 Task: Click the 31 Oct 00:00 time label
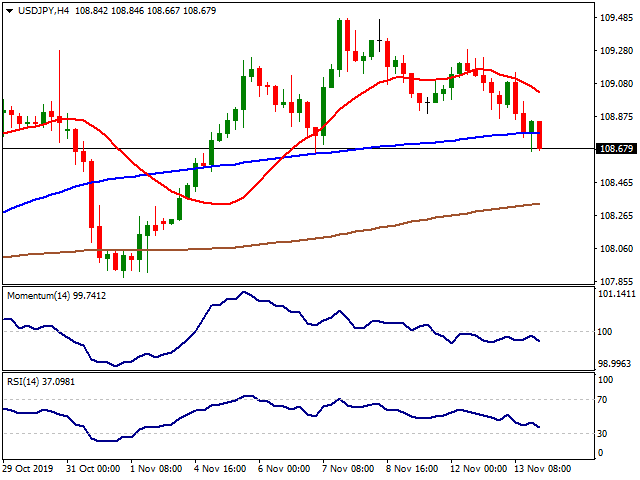93,469
